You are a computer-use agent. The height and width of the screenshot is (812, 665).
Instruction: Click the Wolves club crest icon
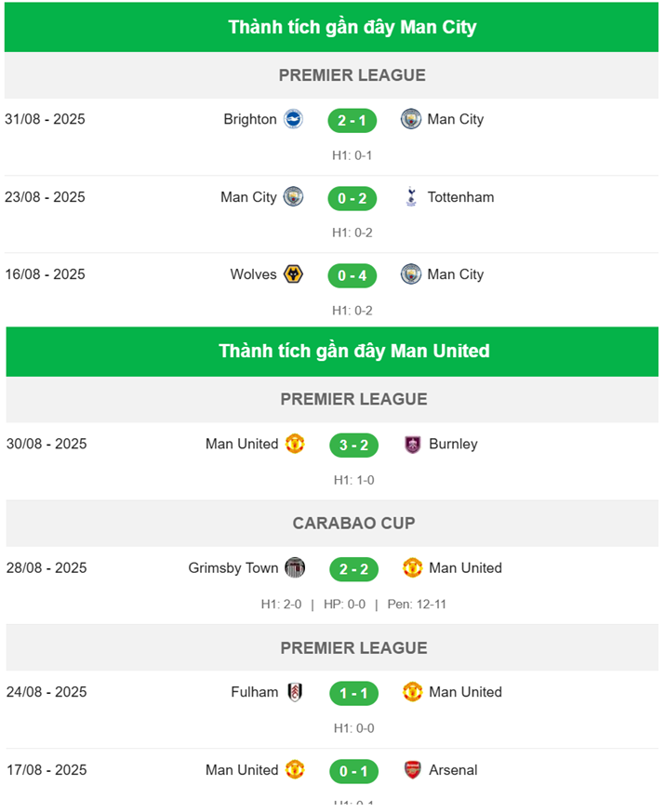(293, 274)
